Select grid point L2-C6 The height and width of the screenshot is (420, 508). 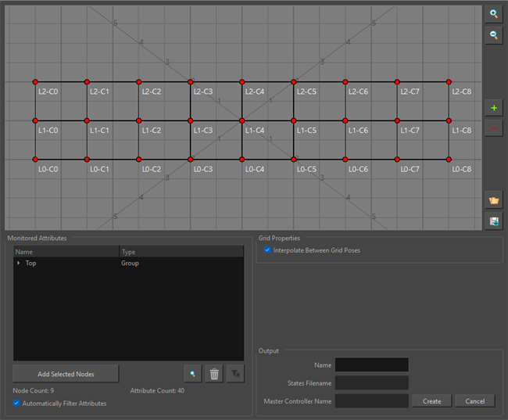345,82
